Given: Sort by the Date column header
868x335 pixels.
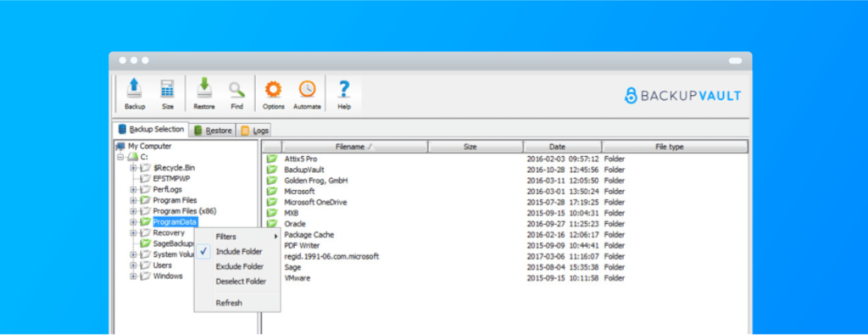Looking at the screenshot, I should (x=563, y=147).
